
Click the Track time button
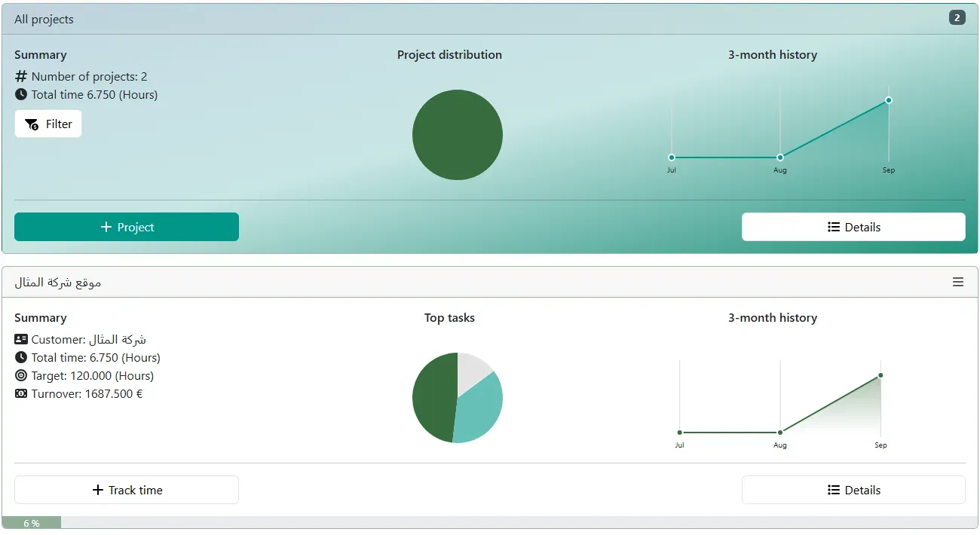coord(127,490)
